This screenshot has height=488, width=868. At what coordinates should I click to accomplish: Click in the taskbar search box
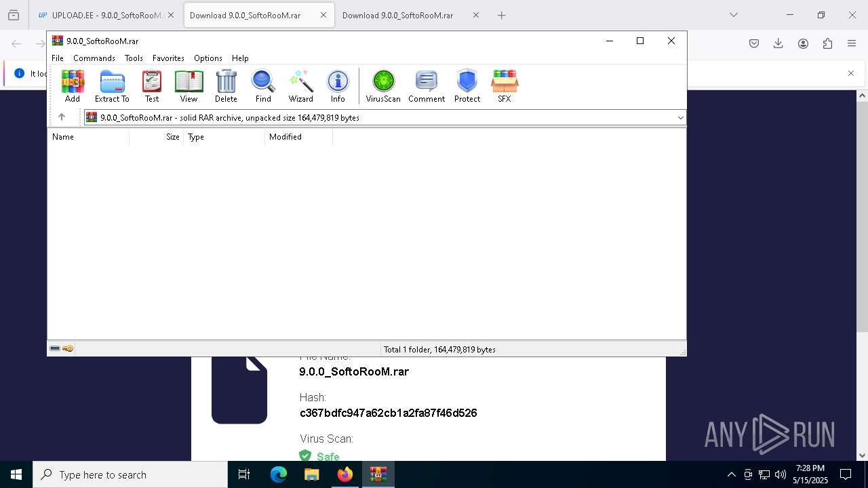click(x=130, y=474)
